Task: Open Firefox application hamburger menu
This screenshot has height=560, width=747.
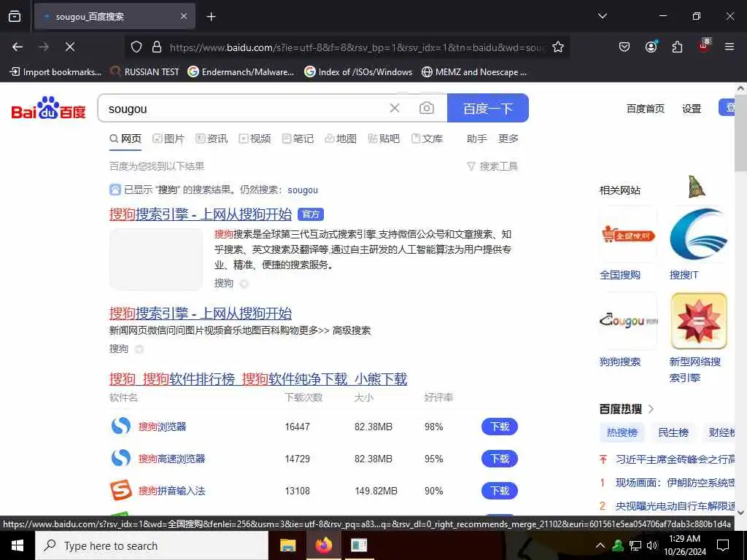Action: 729,47
